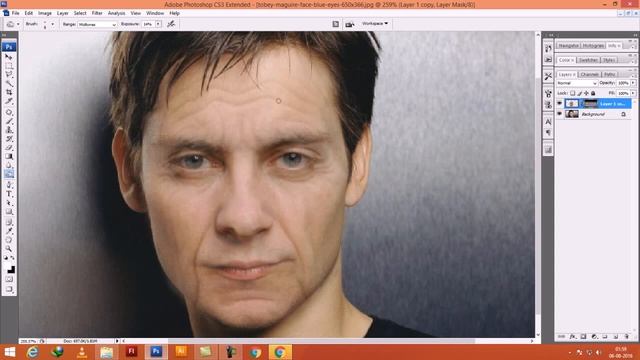Click the Delete layer trash icon
640x360 pixels.
click(x=627, y=336)
